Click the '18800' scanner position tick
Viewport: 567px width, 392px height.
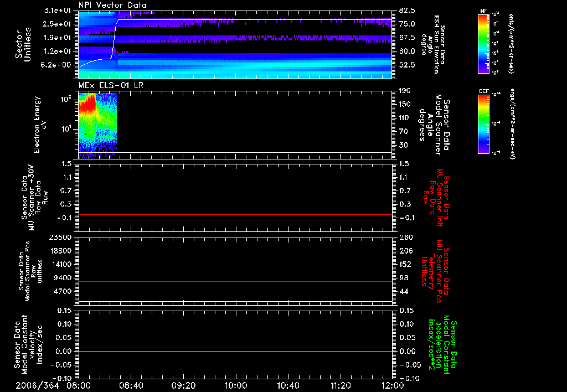61,251
